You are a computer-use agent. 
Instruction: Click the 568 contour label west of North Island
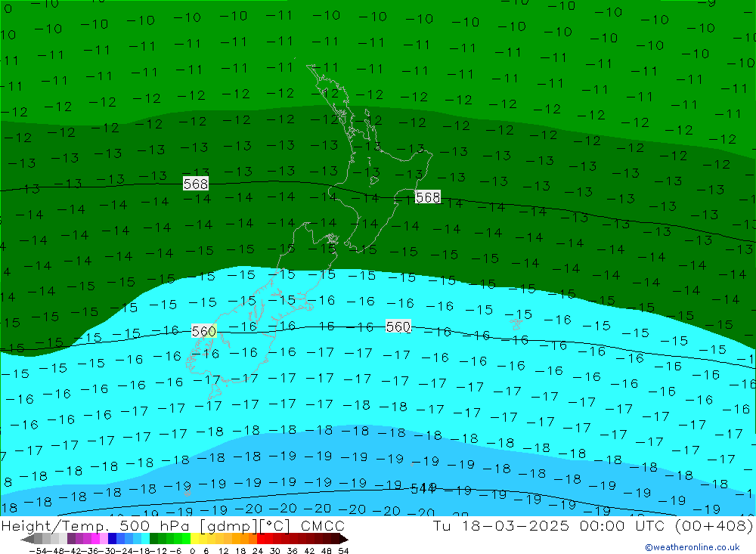pyautogui.click(x=196, y=184)
